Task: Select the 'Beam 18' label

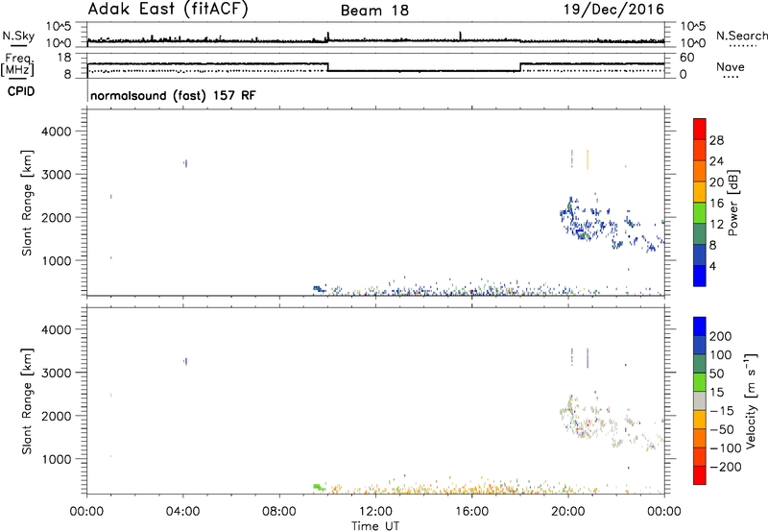Action: [x=374, y=11]
